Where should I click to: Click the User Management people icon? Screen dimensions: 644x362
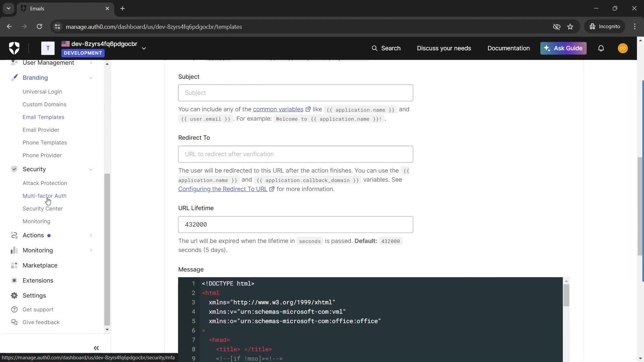[14, 63]
